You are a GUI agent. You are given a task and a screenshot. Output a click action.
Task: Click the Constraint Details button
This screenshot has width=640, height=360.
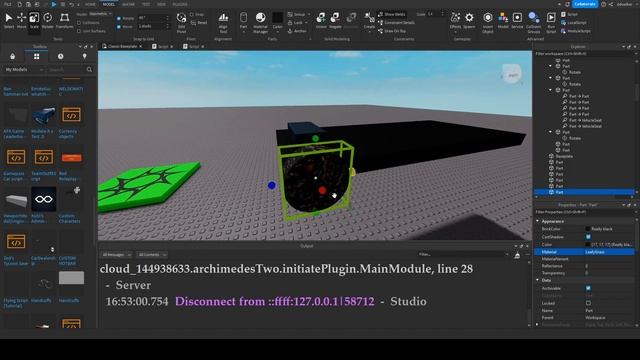pyautogui.click(x=396, y=23)
